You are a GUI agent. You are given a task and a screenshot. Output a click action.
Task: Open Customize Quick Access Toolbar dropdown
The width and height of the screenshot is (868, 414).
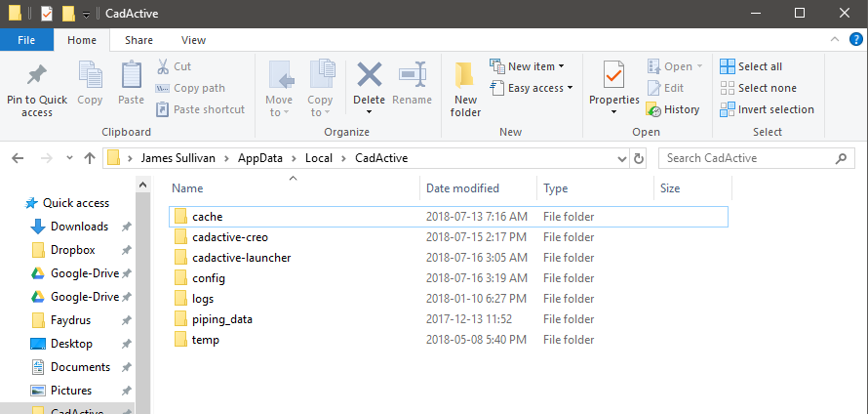(x=86, y=14)
